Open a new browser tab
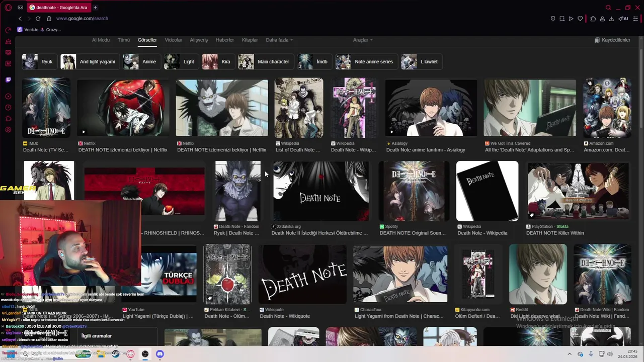Viewport: 644px width, 362px height. pos(95,8)
